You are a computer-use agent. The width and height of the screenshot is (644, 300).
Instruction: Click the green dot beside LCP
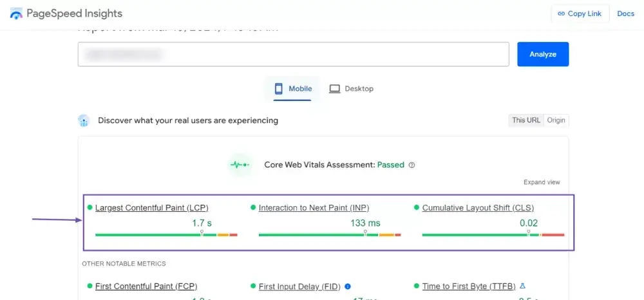pos(90,208)
